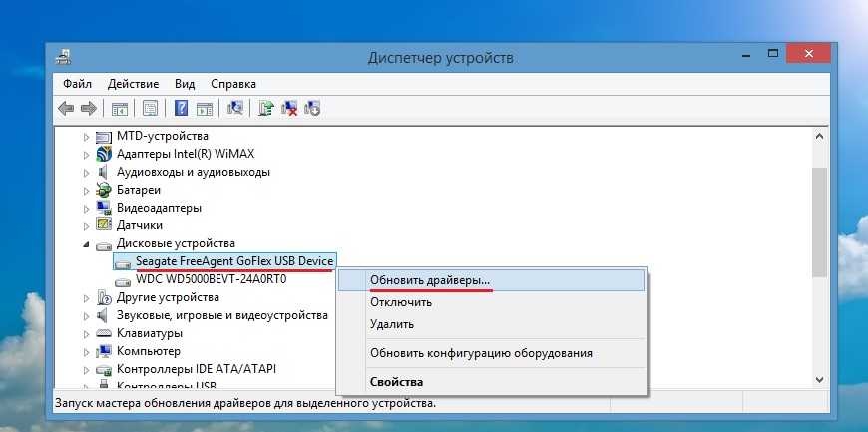Image resolution: width=868 pixels, height=432 pixels.
Task: Click the MTD-устройства category icon
Action: click(x=104, y=136)
